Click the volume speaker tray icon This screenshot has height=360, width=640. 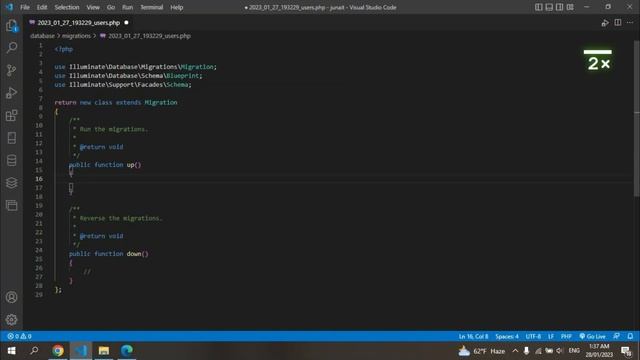560,351
